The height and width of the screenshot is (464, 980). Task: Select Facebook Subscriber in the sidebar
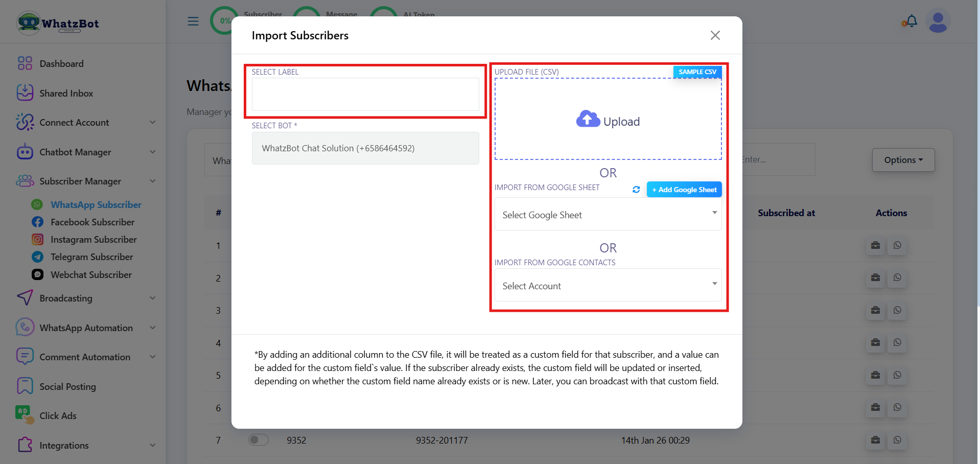[92, 222]
